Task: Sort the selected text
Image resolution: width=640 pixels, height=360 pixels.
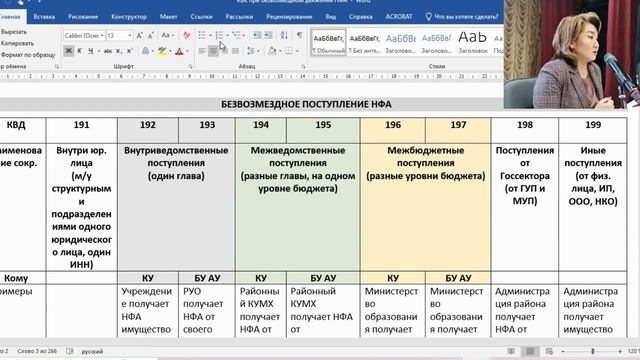Action: [x=284, y=36]
